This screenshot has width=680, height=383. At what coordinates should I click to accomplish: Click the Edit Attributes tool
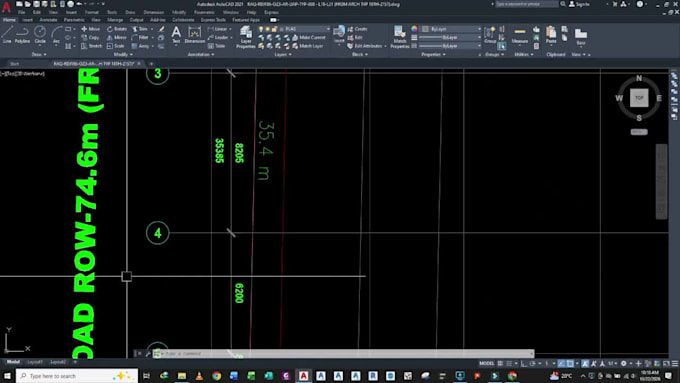[x=366, y=46]
